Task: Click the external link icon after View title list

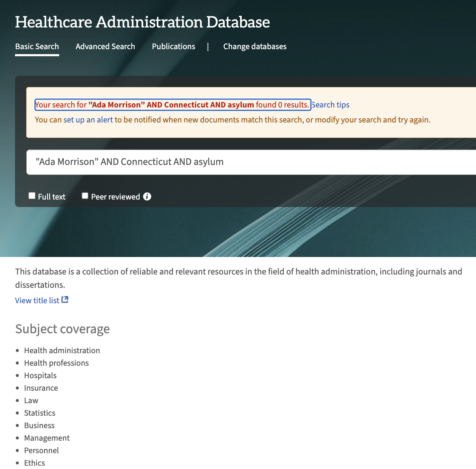Action: (x=65, y=300)
